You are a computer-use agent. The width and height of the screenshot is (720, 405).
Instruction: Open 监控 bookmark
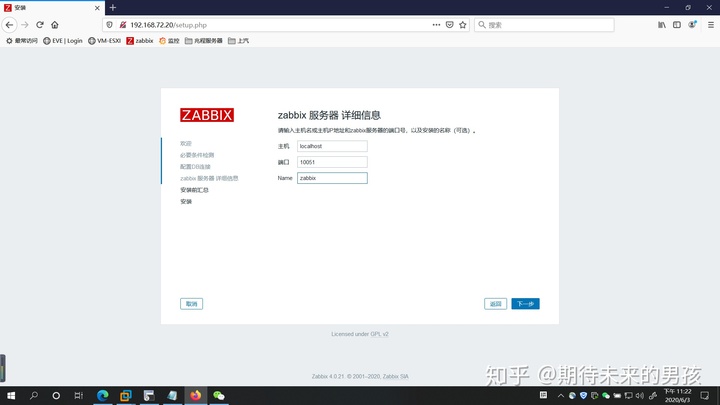(169, 41)
